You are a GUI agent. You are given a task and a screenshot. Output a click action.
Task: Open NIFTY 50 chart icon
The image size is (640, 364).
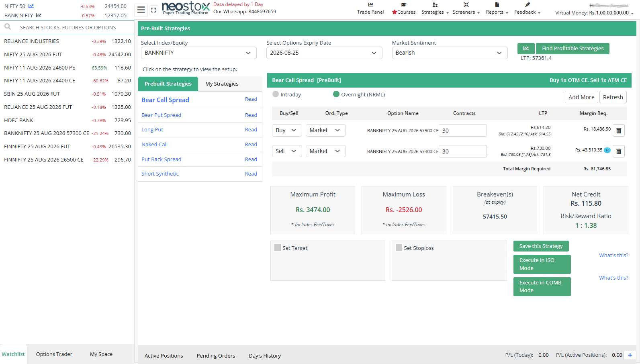tap(31, 6)
